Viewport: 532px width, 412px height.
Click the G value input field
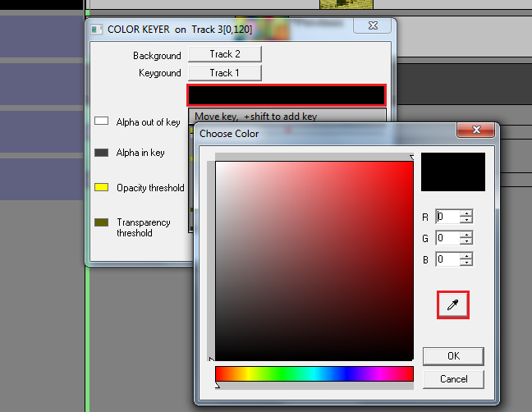pyautogui.click(x=448, y=238)
